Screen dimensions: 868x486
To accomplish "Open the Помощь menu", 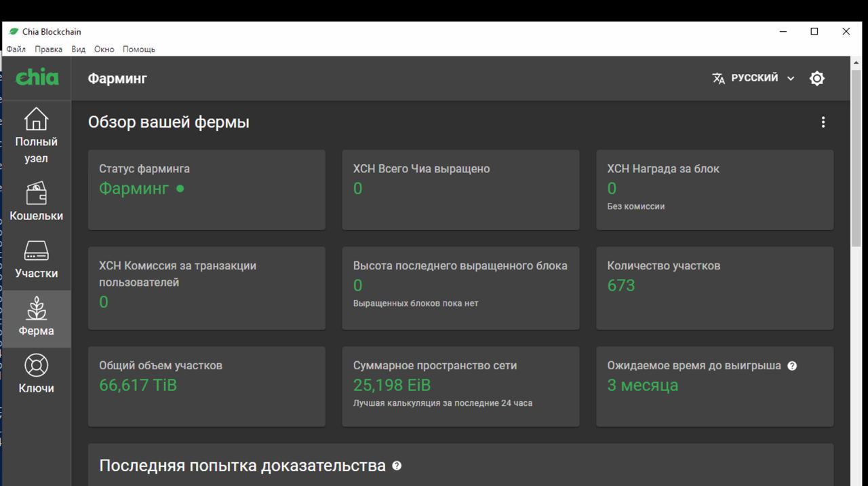I will coord(139,49).
